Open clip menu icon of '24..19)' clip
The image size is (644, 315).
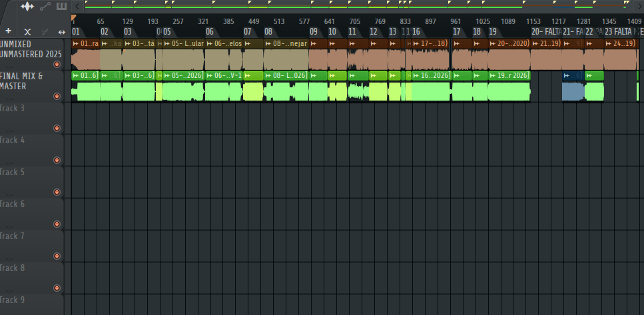tap(608, 43)
